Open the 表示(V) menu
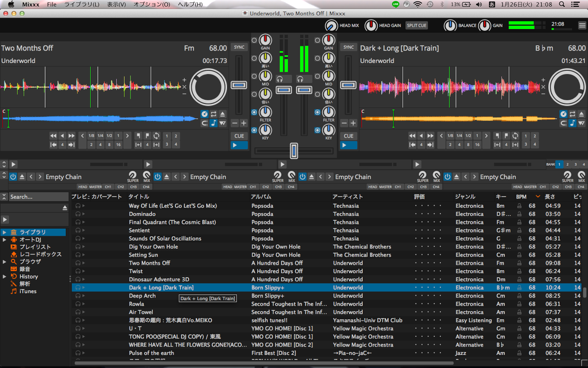Screen dimensions: 588x368 pyautogui.click(x=116, y=4)
